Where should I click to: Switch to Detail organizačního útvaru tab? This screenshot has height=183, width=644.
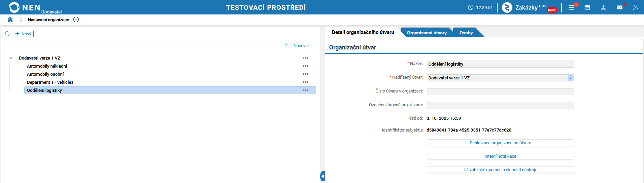point(363,32)
